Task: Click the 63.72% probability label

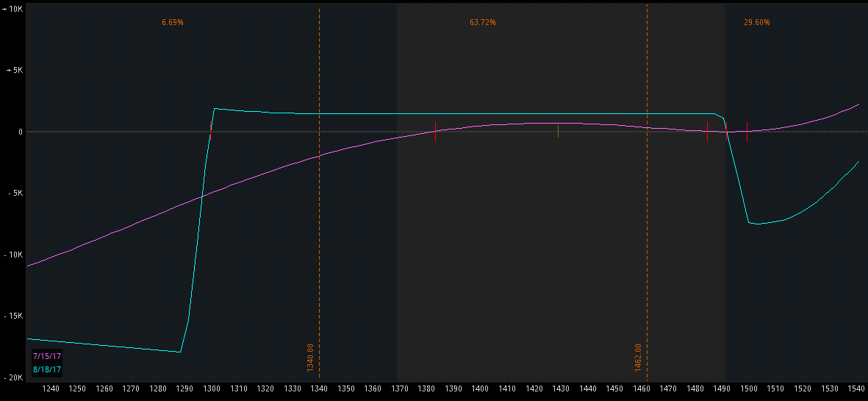Action: point(483,23)
